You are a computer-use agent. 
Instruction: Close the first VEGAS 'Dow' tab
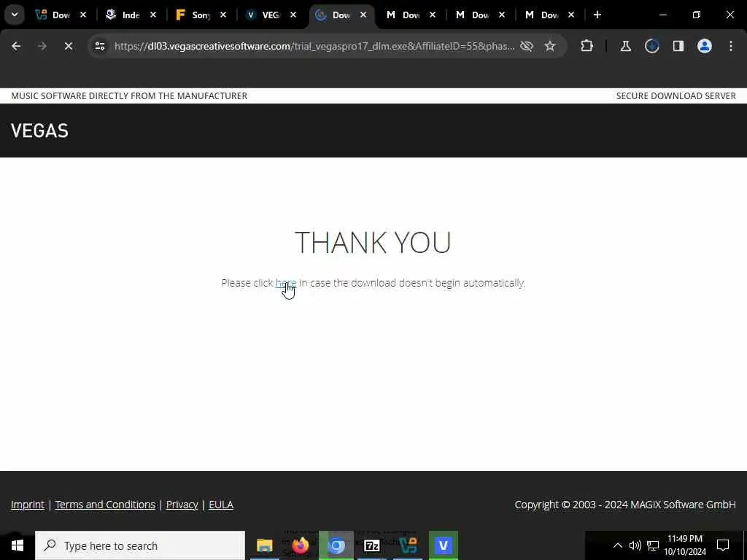tap(83, 15)
